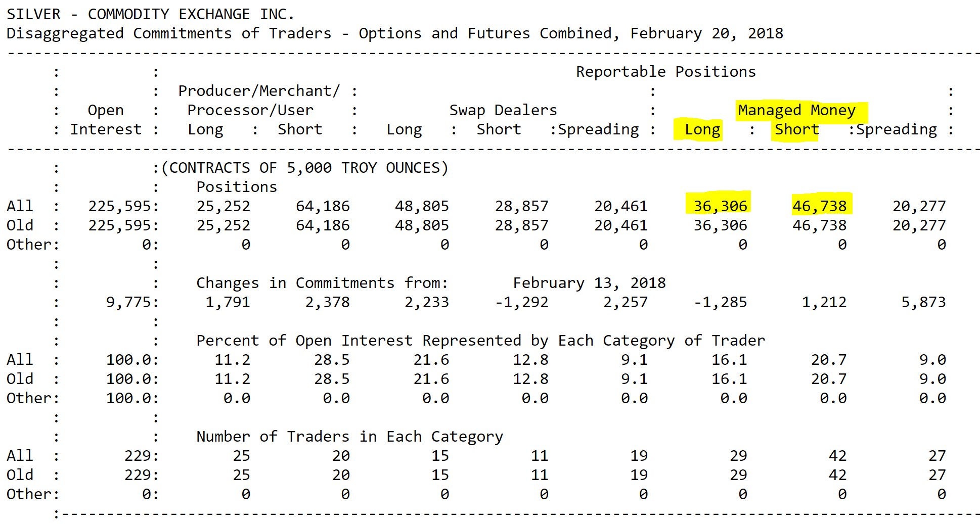Select the 5,873 spreading change value
980x524 pixels.
[923, 302]
